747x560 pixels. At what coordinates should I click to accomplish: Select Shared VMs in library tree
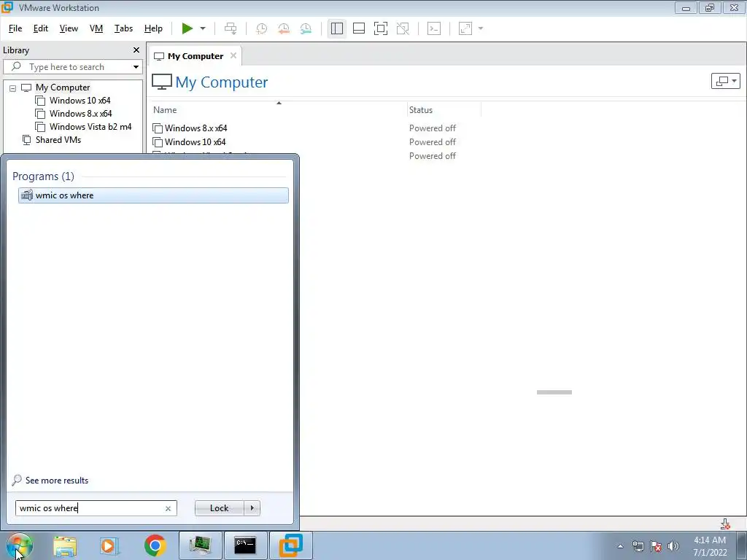point(58,140)
